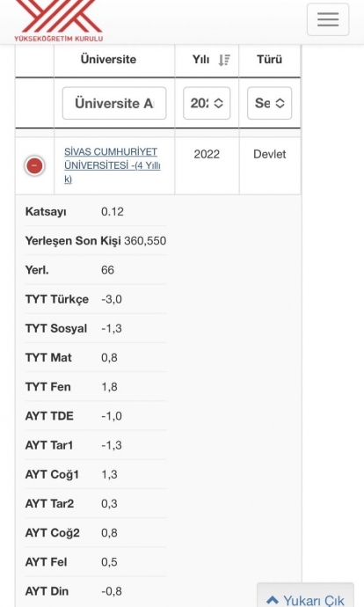The height and width of the screenshot is (607, 364).
Task: Click the Yerl. 66 row
Action: [96, 270]
